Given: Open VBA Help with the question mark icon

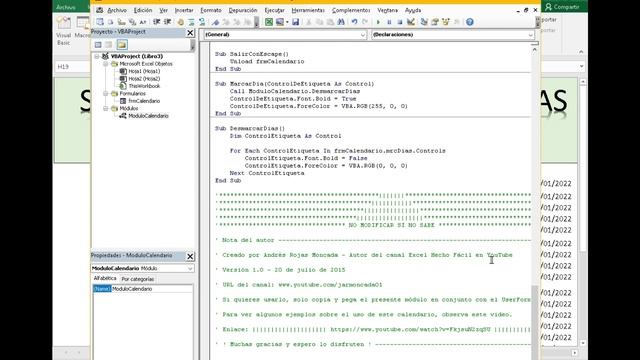Looking at the screenshot, I should pyautogui.click(x=470, y=22).
